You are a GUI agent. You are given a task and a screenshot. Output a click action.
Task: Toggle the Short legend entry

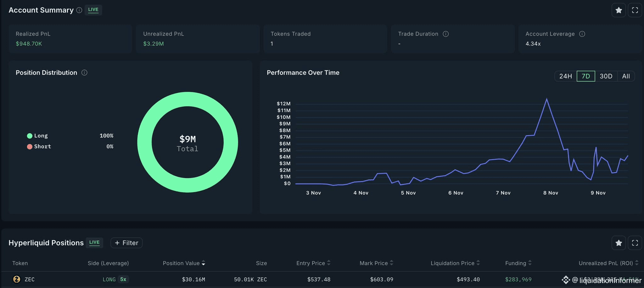click(39, 146)
